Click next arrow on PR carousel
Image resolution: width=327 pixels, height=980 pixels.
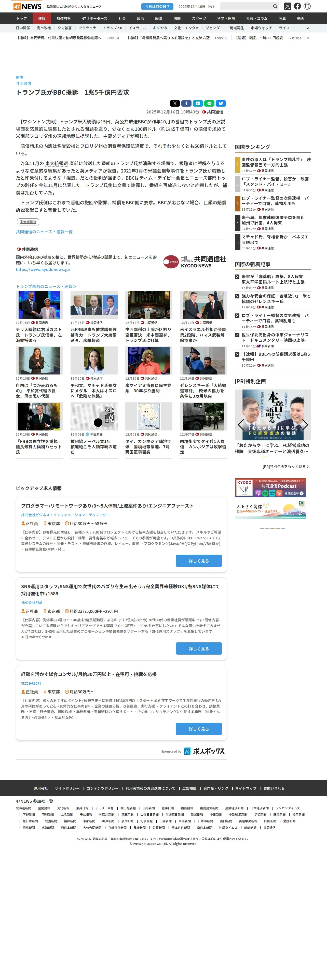(305, 425)
